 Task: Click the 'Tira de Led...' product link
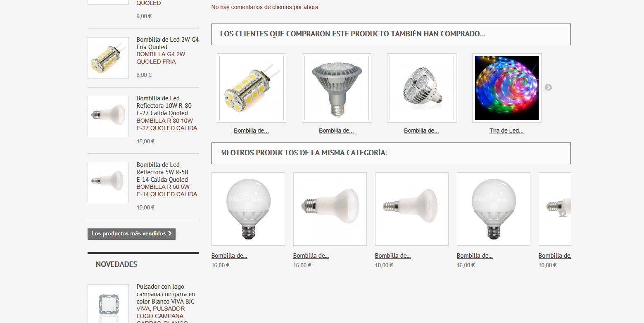click(506, 131)
